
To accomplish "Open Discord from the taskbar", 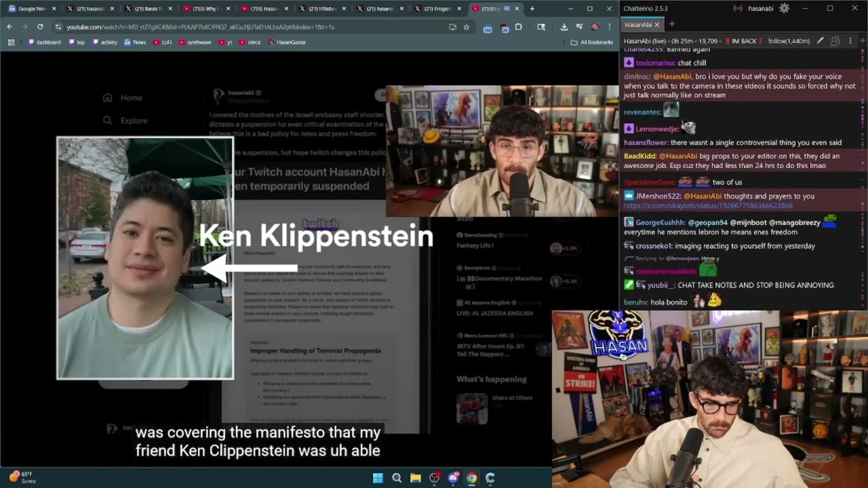I will pyautogui.click(x=453, y=478).
